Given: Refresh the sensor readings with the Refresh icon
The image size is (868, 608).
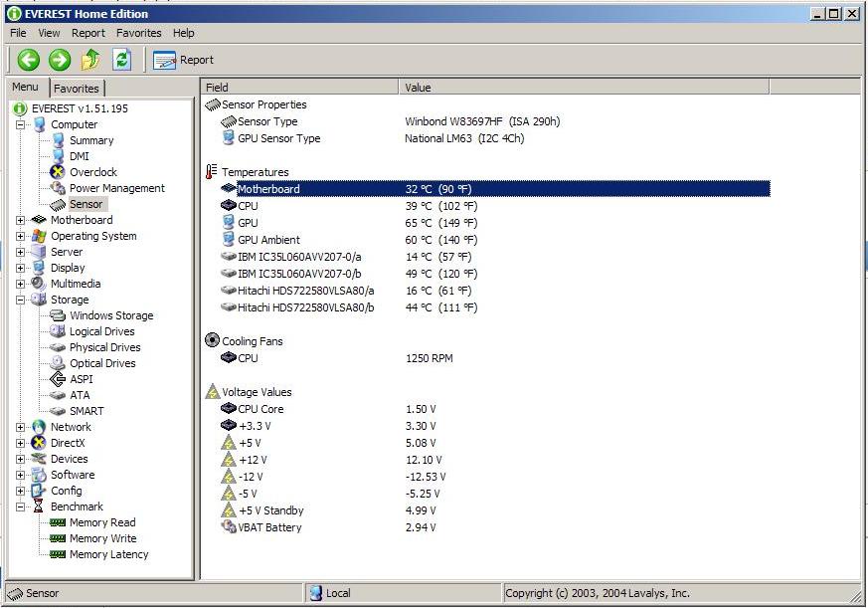Looking at the screenshot, I should coord(121,60).
